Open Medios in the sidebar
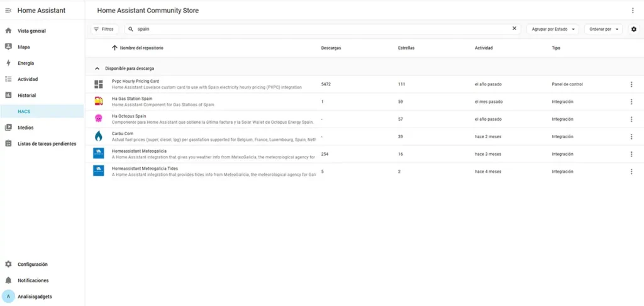 42,128
